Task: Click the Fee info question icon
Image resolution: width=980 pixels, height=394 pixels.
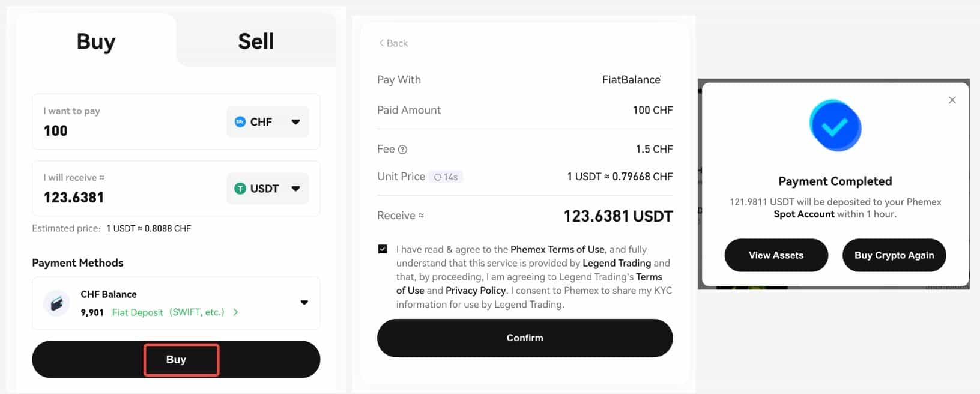Action: click(x=402, y=150)
